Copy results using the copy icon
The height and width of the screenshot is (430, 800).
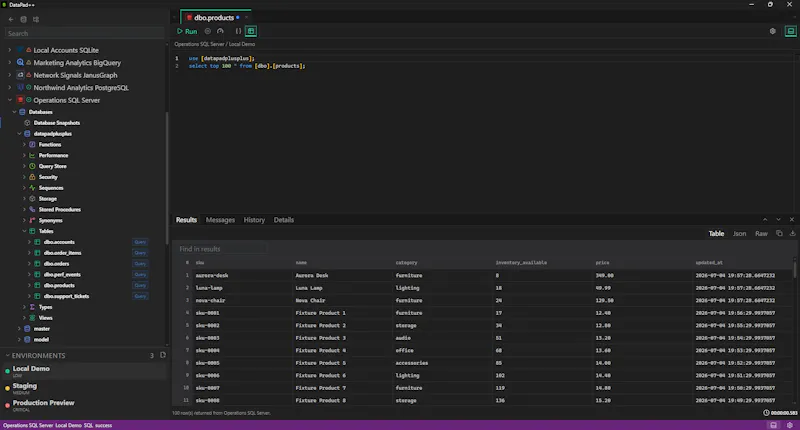[779, 233]
